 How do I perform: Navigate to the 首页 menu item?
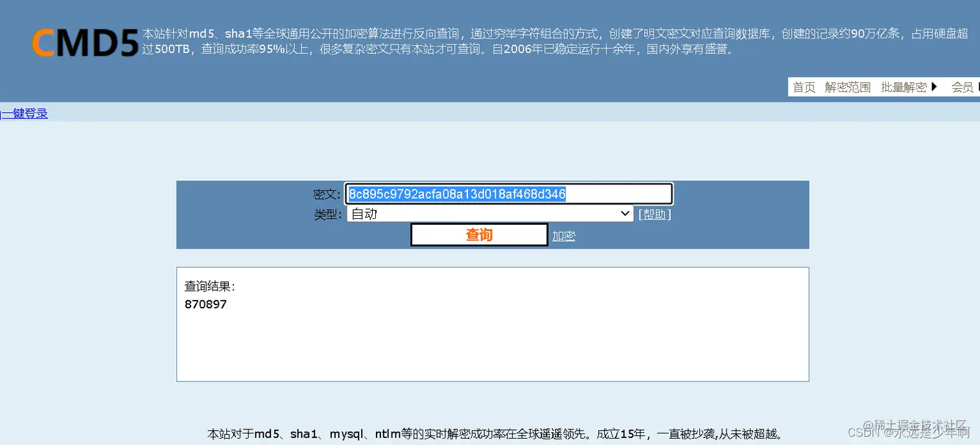(803, 87)
